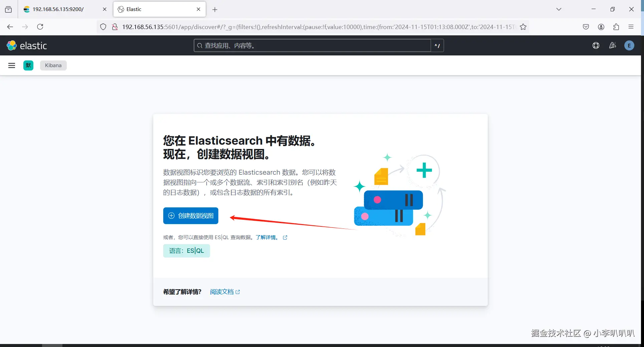Open the Kibana hamburger navigation menu
The width and height of the screenshot is (644, 347).
click(x=12, y=65)
